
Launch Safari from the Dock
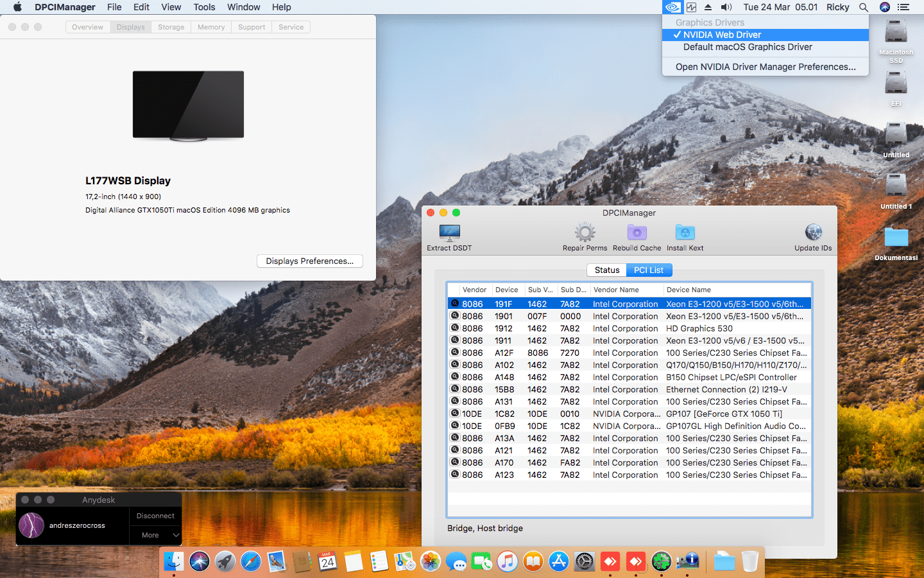pos(251,561)
